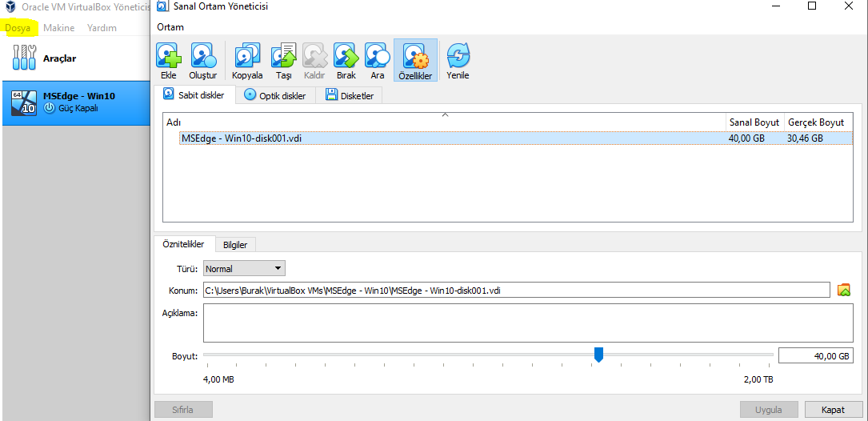
Task: Click the Boyut 40,00 GB size field
Action: [x=815, y=355]
